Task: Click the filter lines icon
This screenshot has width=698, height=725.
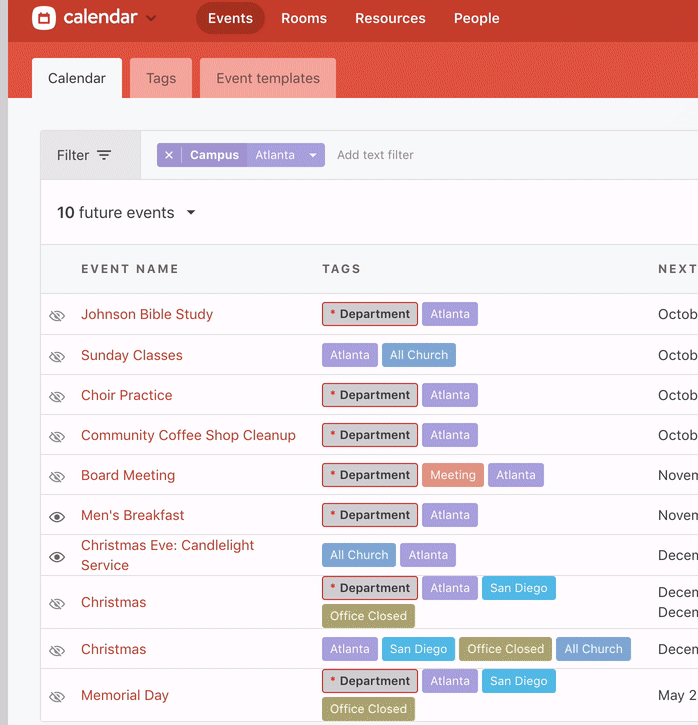Action: pyautogui.click(x=104, y=155)
